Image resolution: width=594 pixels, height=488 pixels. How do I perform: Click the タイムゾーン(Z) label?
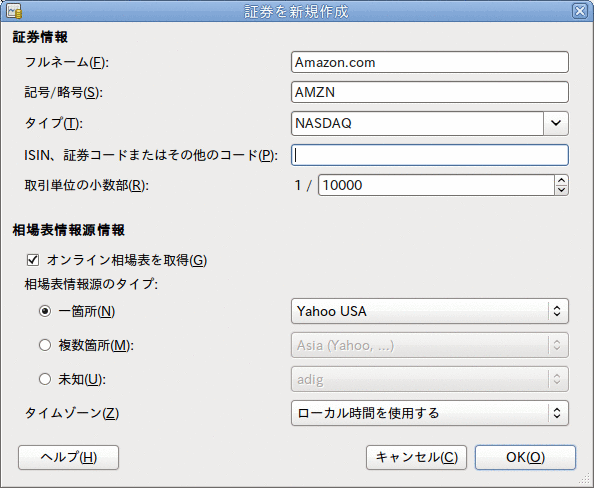pyautogui.click(x=72, y=413)
